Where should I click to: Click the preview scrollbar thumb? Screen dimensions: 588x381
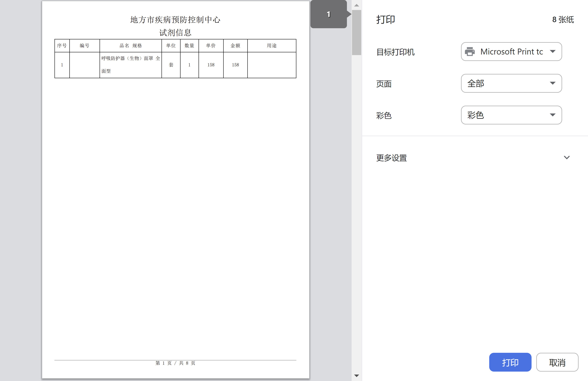[357, 33]
